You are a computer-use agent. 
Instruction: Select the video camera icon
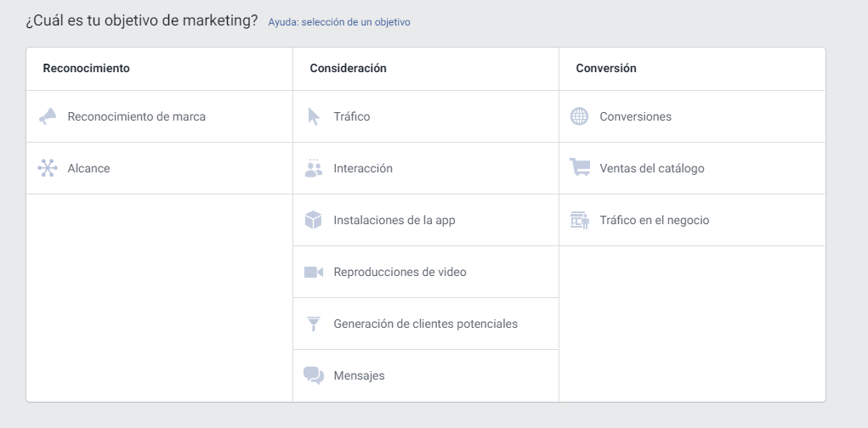click(x=314, y=272)
